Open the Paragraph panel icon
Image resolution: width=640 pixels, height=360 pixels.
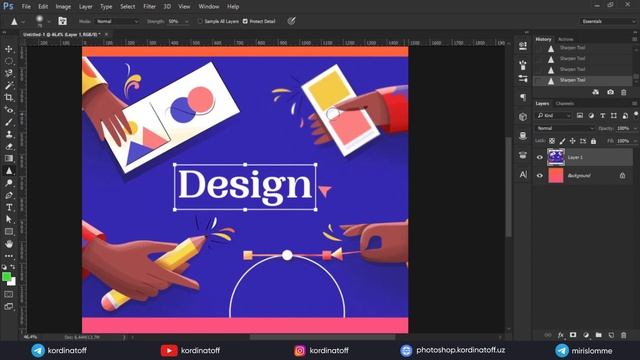[523, 97]
